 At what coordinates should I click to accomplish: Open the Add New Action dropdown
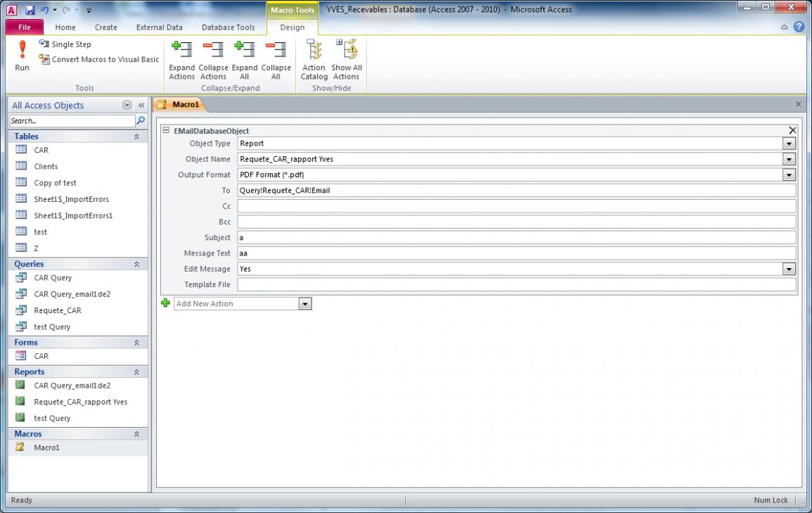tap(305, 304)
